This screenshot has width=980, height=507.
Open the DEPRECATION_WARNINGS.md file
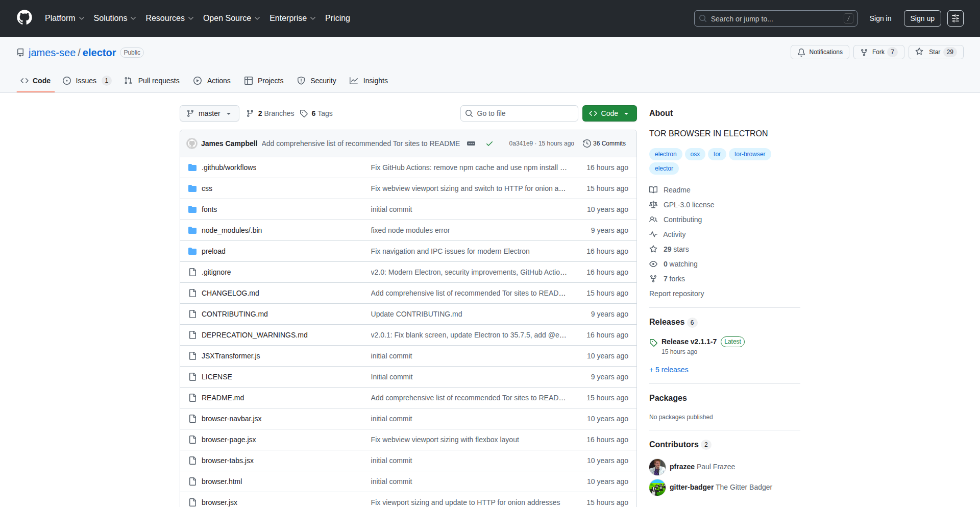click(255, 335)
